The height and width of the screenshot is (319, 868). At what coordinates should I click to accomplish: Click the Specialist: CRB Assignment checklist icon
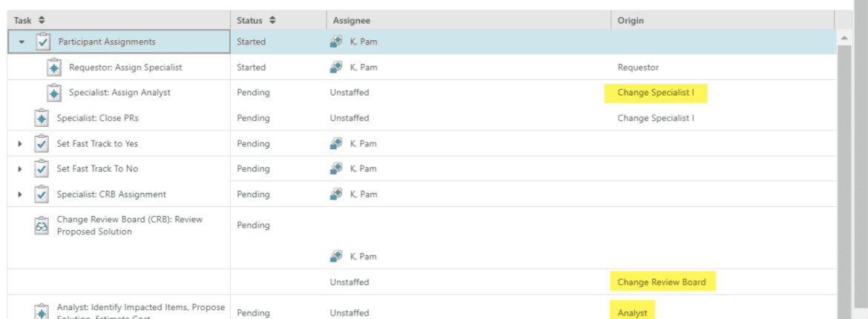(42, 194)
